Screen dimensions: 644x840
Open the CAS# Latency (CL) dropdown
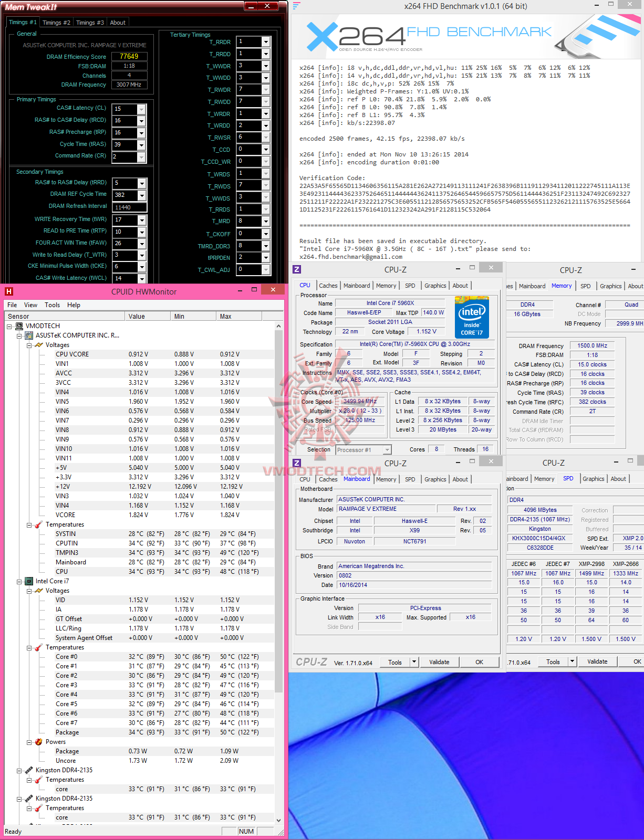141,109
